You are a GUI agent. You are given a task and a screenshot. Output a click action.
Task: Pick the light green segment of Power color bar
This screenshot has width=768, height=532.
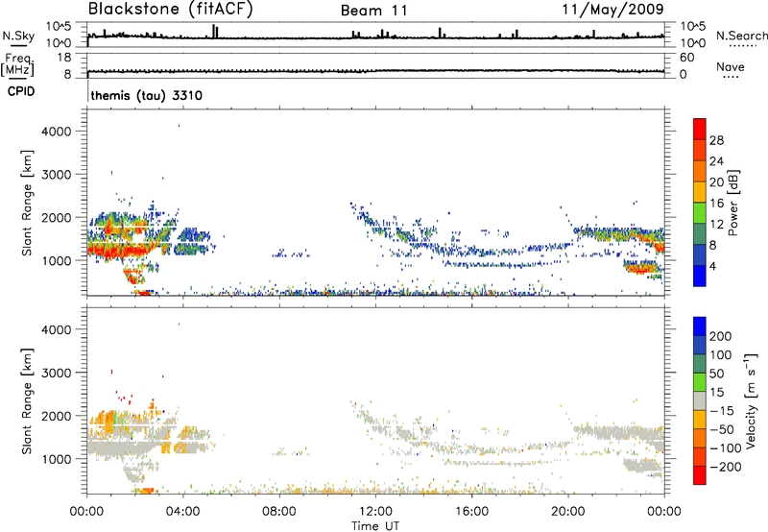[700, 213]
